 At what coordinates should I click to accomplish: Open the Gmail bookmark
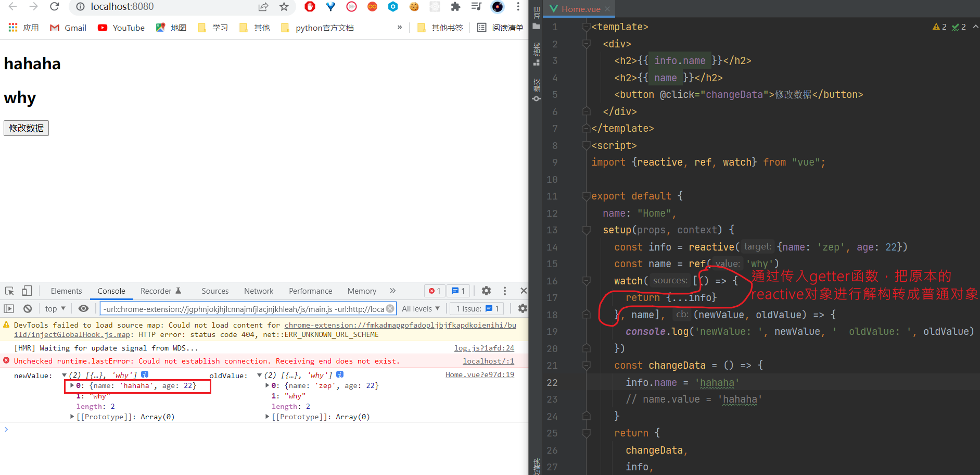click(68, 28)
